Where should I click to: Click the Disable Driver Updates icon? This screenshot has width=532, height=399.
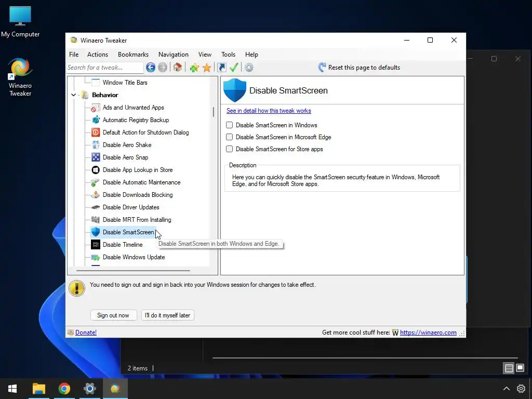coord(96,207)
